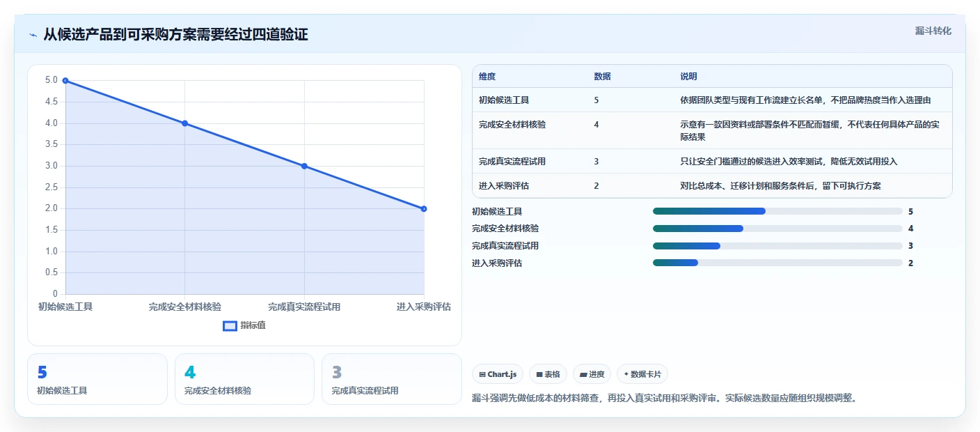Click the table cell 完成安全材料核验
This screenshot has height=432, width=980.
(x=512, y=125)
